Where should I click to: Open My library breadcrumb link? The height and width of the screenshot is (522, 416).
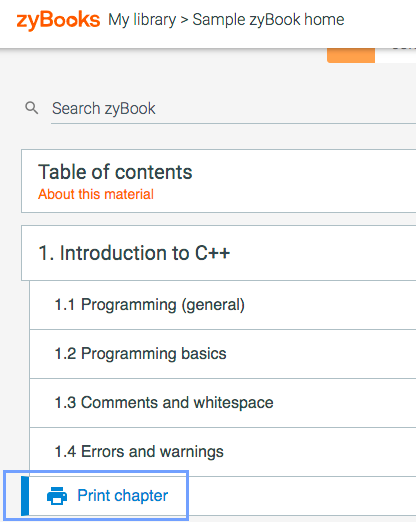142,20
